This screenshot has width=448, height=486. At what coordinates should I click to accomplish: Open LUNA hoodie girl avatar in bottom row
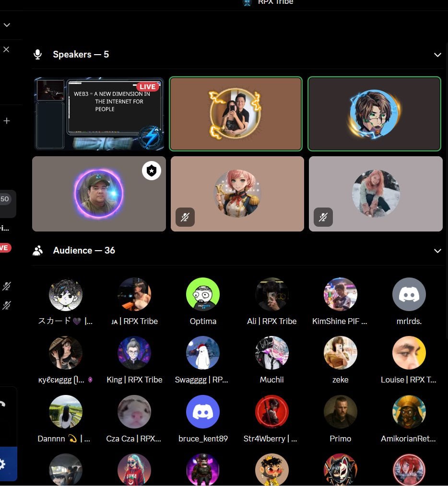pyautogui.click(x=134, y=470)
